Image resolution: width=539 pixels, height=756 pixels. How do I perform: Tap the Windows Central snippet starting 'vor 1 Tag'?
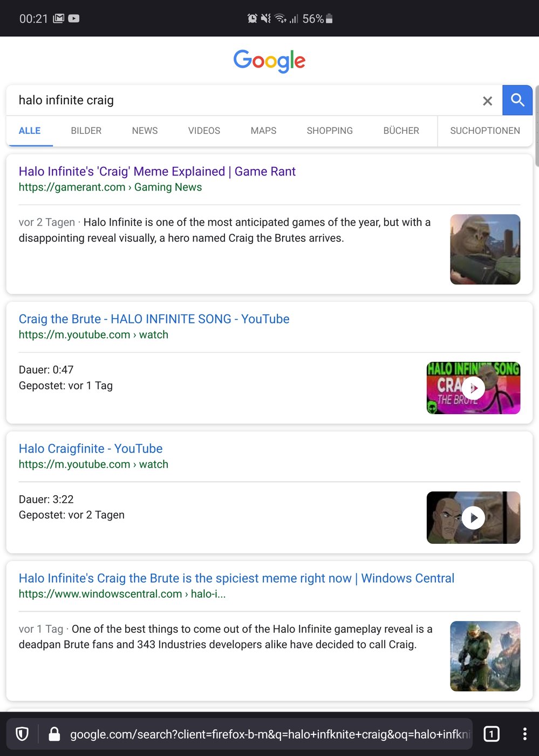click(x=226, y=637)
